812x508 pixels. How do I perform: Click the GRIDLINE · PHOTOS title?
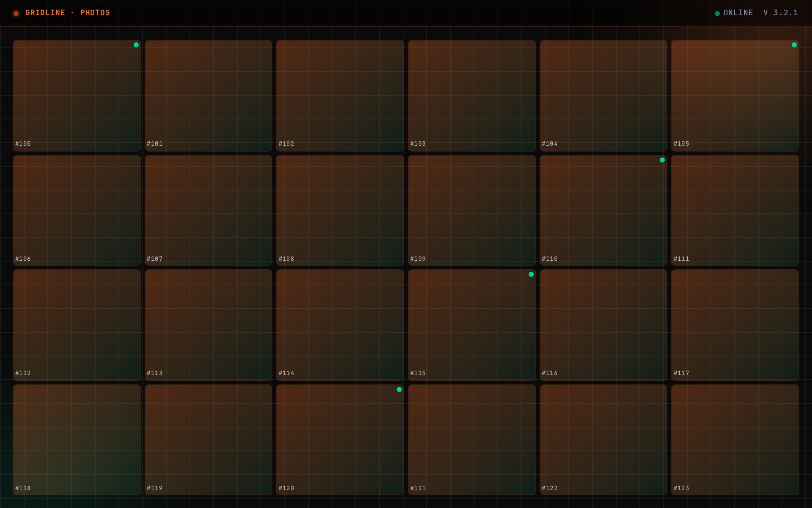(x=68, y=13)
